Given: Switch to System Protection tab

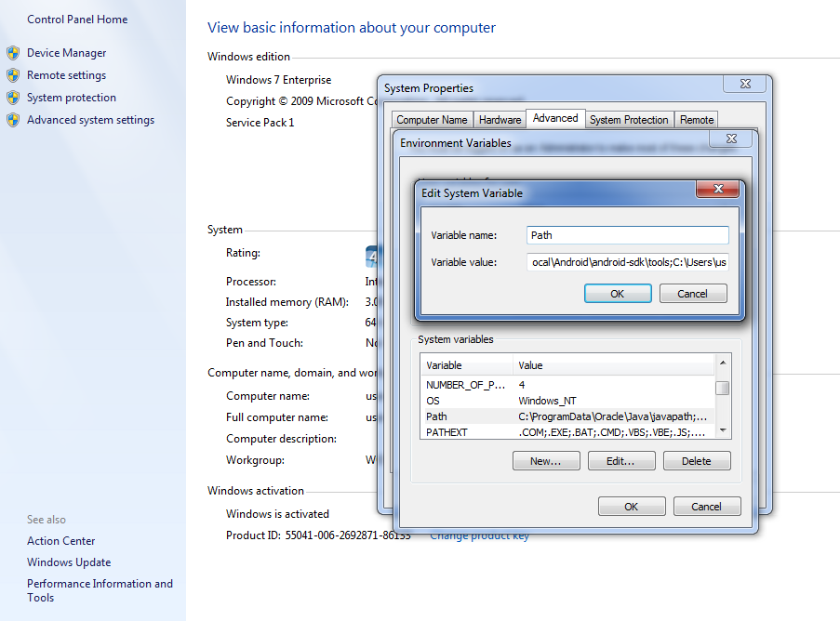Looking at the screenshot, I should tap(629, 120).
